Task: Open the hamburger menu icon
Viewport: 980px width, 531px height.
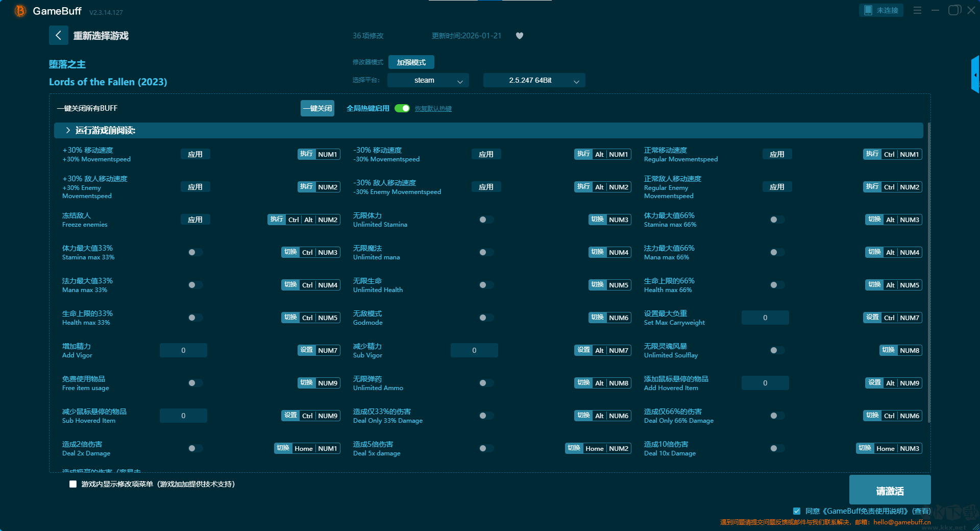Action: click(917, 10)
